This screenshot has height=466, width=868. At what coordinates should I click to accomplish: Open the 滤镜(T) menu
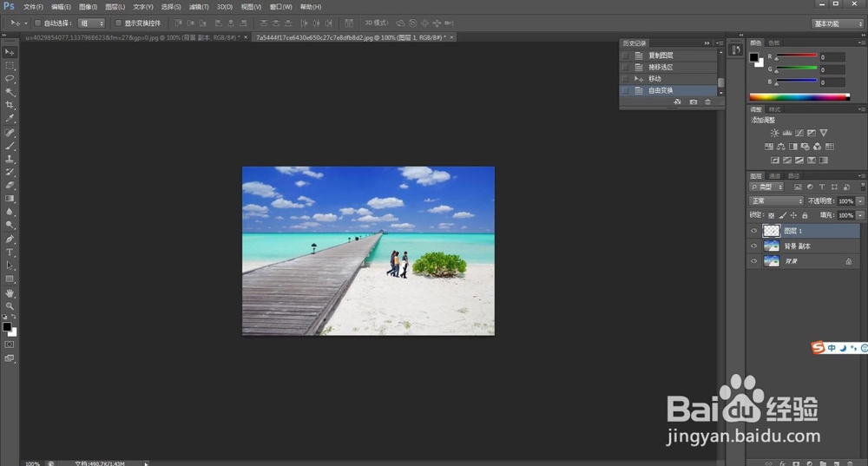pos(199,7)
